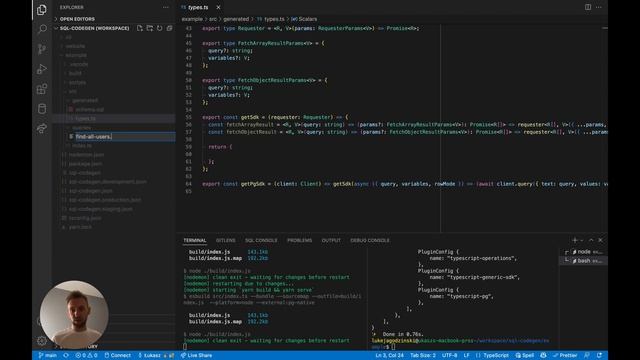The height and width of the screenshot is (360, 640).
Task: Switch to the TERMINAL panel tab
Action: pos(195,240)
